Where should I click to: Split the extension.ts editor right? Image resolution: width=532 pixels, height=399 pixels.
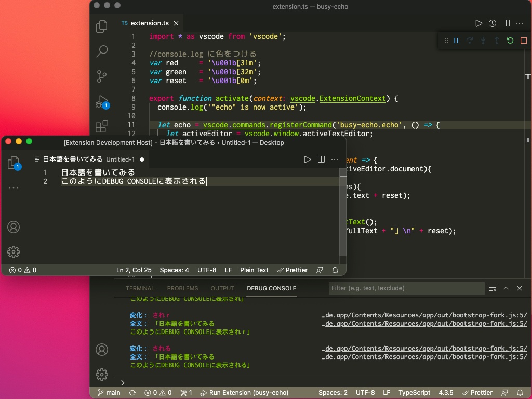(506, 23)
